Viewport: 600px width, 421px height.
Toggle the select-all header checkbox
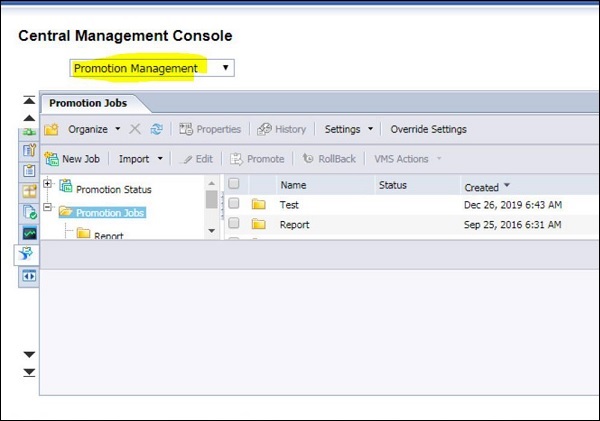click(234, 184)
